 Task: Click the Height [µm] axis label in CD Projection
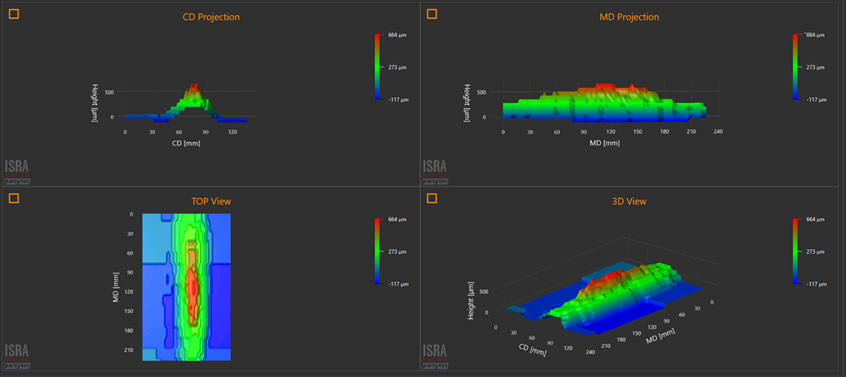[95, 103]
